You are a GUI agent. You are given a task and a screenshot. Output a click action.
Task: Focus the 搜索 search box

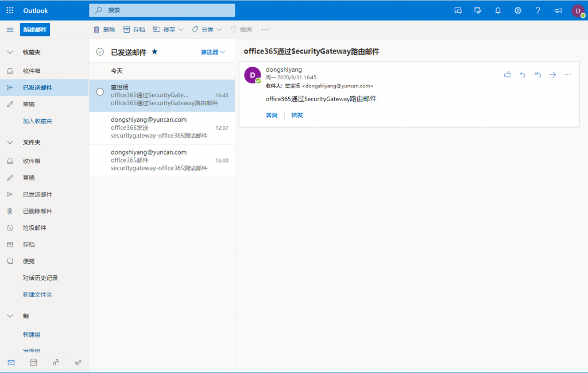(x=162, y=10)
